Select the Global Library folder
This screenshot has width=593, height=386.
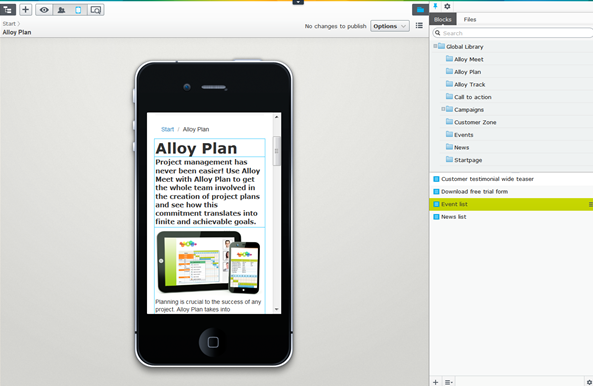464,47
